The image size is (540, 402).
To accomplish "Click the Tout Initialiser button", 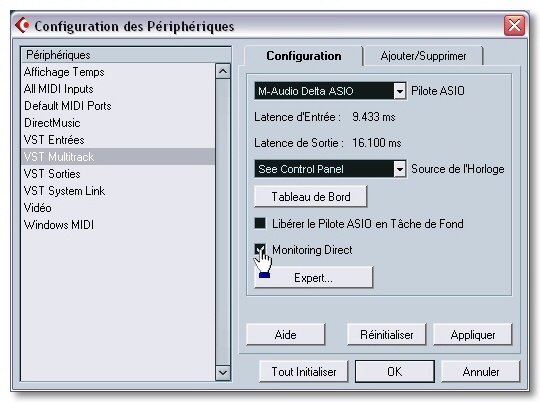I will [304, 371].
